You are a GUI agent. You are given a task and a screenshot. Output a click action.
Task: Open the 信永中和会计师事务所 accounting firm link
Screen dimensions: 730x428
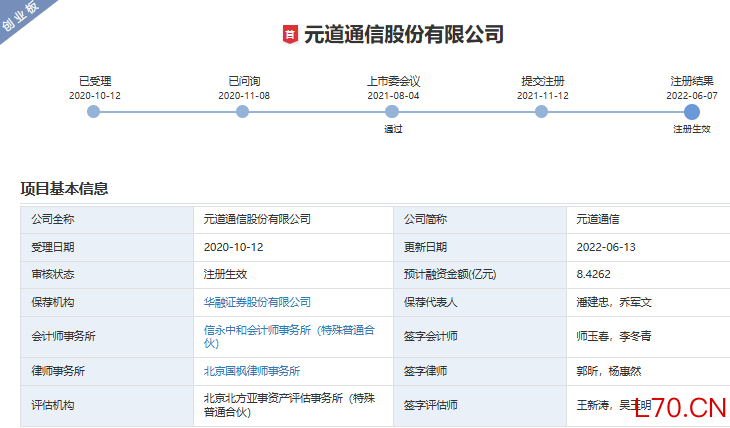(289, 337)
